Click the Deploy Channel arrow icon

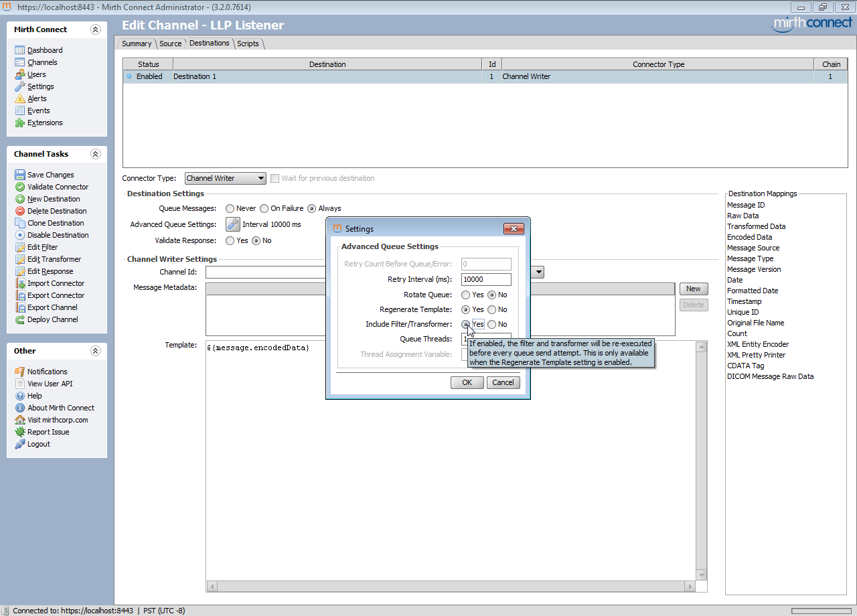coord(20,319)
